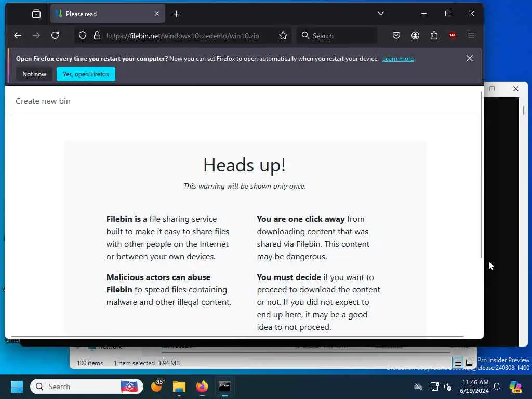View site security lock information

pos(97,36)
